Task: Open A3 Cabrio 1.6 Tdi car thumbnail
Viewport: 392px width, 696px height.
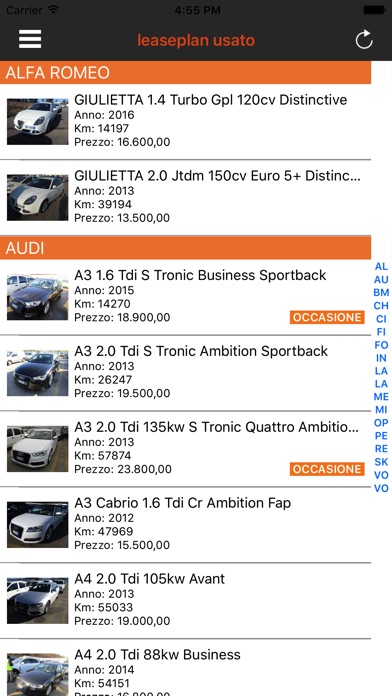Action: (38, 524)
